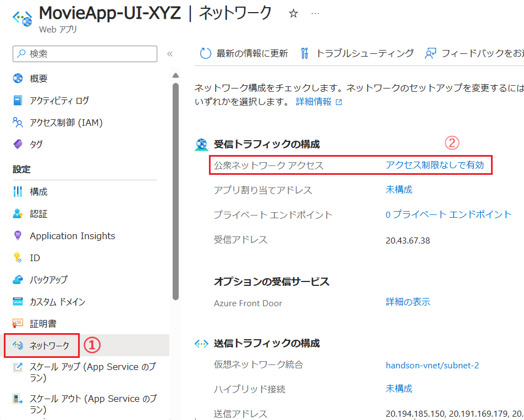This screenshot has height=420, width=524.
Task: Click the sidebar vertical scrollbar thumb
Action: 176,191
